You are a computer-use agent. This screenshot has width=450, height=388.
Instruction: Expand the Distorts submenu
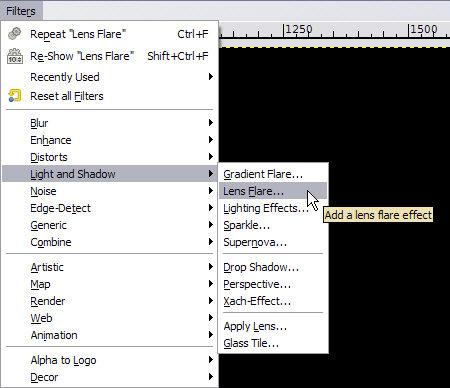click(110, 157)
